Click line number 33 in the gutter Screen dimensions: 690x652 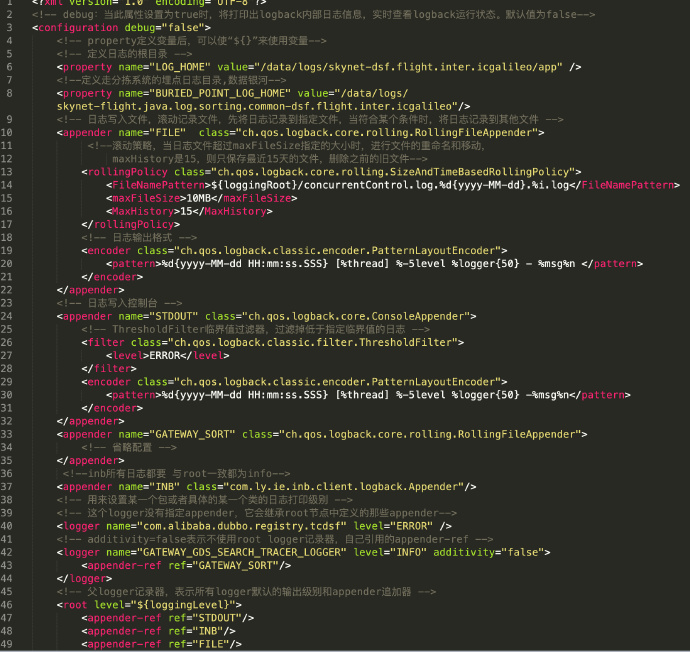(x=7, y=434)
